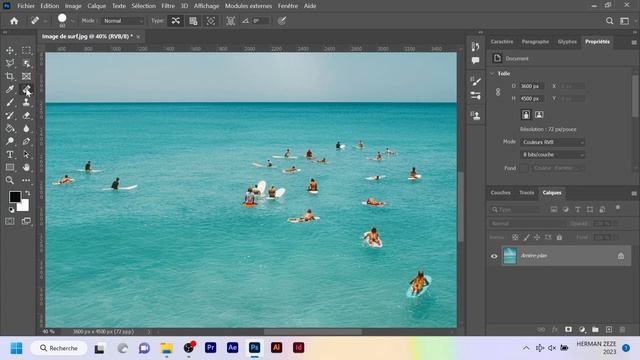The image size is (640, 360).
Task: Select the Crop tool
Action: [x=10, y=76]
